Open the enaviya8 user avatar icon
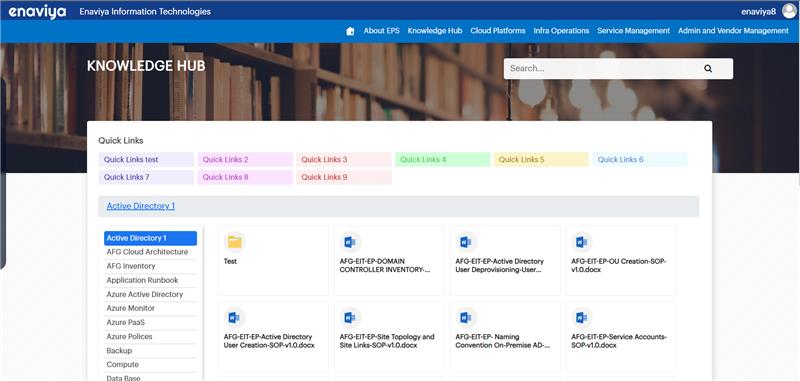Screen dimensions: 800x381 [x=789, y=11]
